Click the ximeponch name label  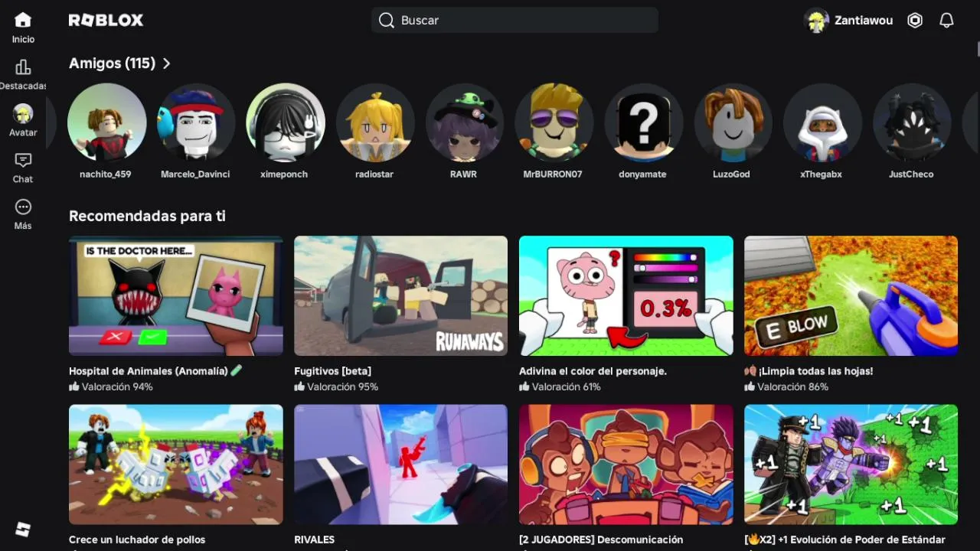tap(284, 174)
